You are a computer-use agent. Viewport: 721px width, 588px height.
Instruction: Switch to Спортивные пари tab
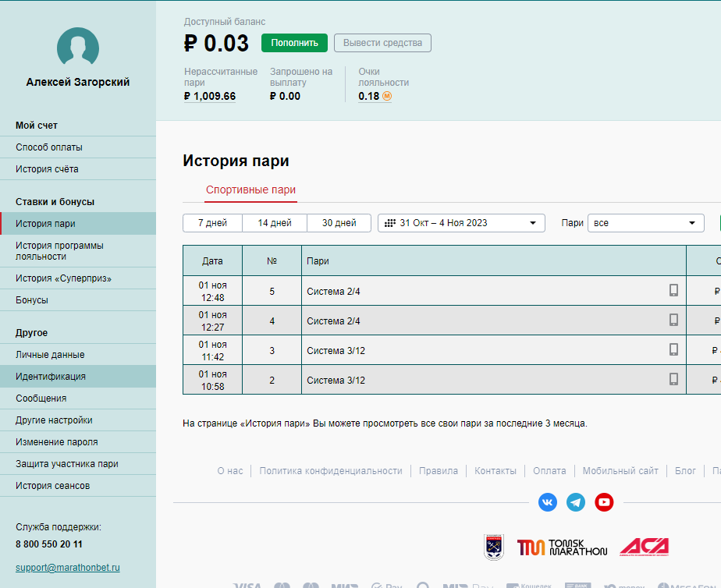coord(250,190)
